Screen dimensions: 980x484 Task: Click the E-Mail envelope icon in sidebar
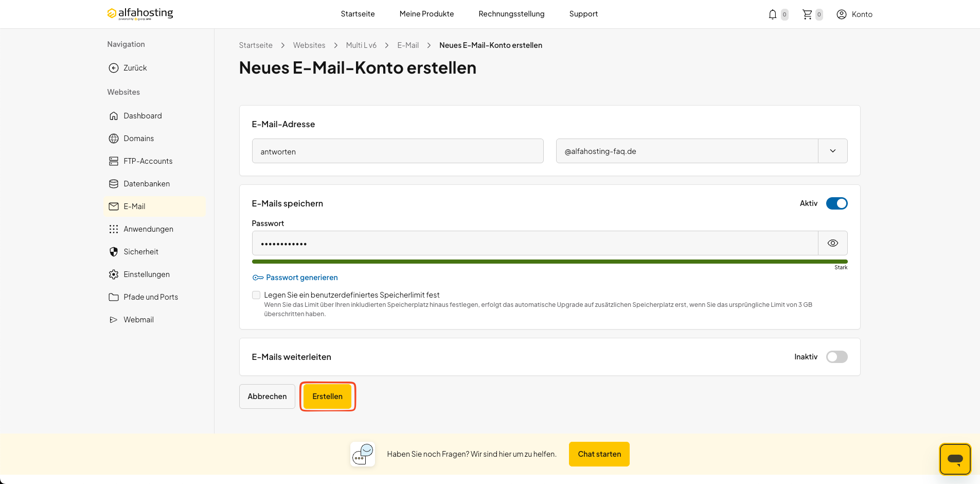[x=114, y=206]
